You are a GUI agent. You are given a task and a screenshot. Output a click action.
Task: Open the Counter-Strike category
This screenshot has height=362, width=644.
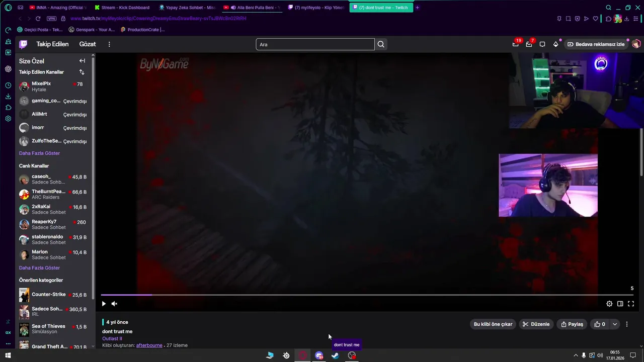pyautogui.click(x=53, y=295)
